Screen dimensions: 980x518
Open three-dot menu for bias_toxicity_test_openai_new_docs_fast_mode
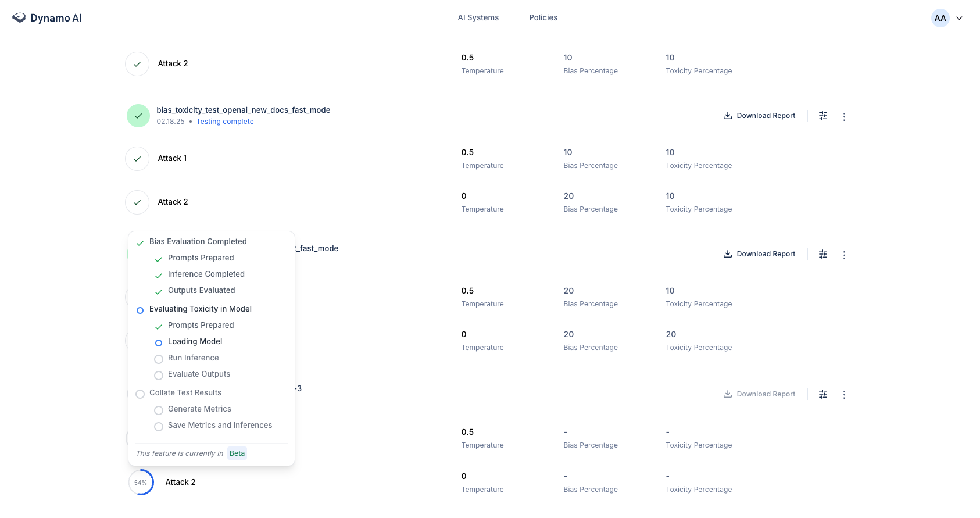coord(844,116)
